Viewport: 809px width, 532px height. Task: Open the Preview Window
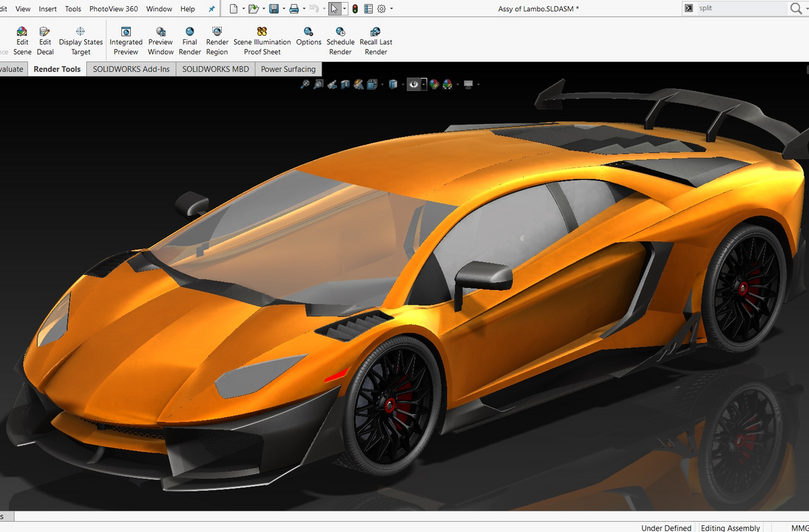(160, 41)
